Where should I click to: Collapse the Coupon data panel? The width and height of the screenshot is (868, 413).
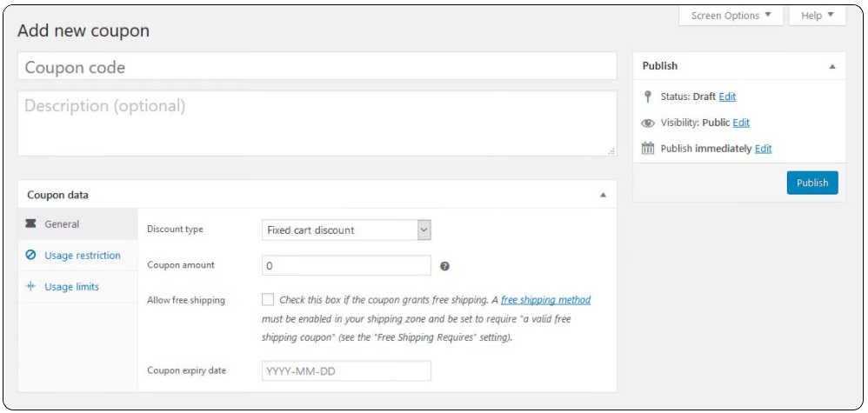[603, 196]
